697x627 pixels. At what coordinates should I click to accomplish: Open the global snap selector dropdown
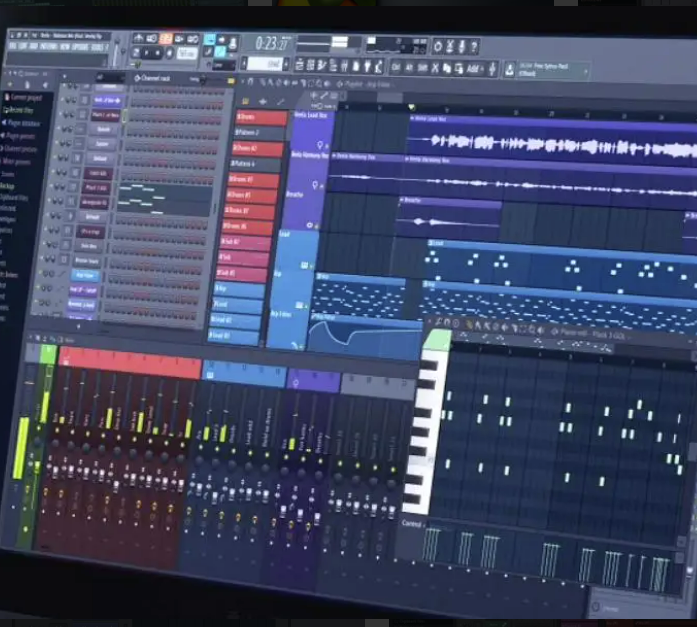(224, 65)
